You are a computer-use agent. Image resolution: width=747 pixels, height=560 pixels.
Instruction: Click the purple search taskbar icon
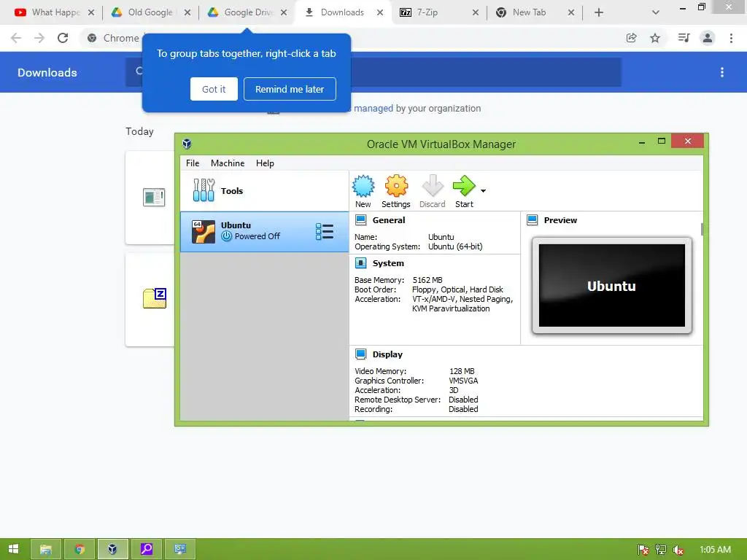point(146,549)
